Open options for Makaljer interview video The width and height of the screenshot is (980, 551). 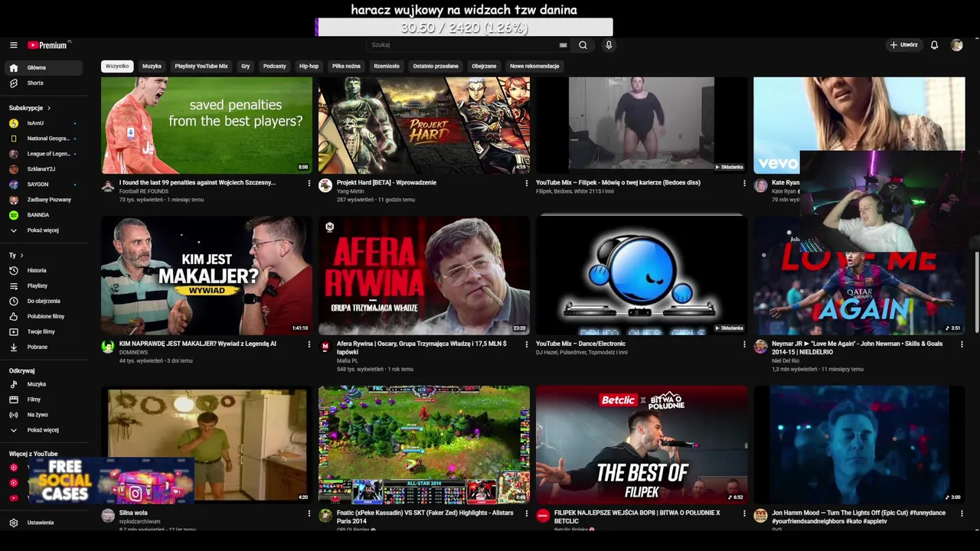pos(309,345)
